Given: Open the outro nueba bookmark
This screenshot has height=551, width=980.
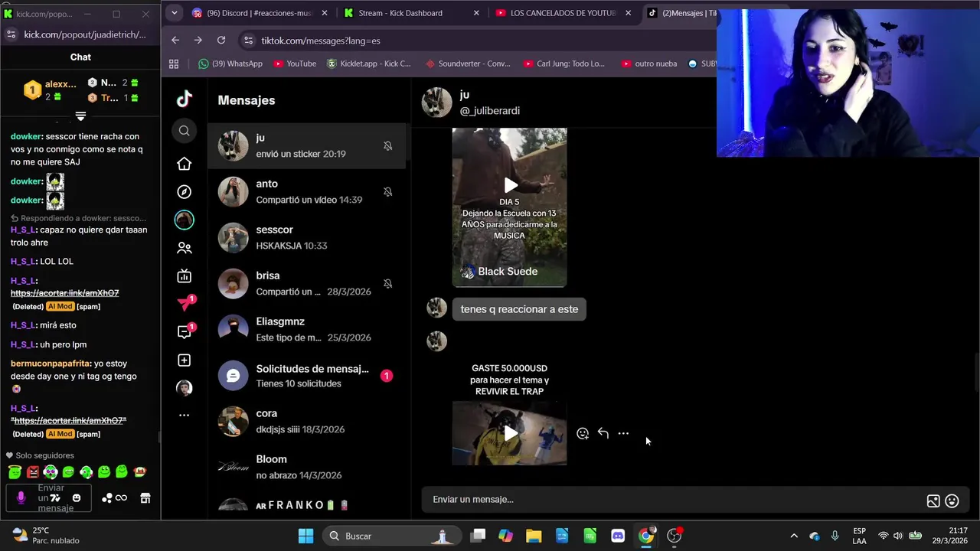Looking at the screenshot, I should pos(649,64).
